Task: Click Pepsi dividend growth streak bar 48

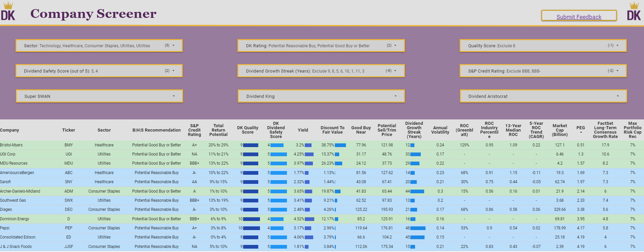Action: [418, 228]
